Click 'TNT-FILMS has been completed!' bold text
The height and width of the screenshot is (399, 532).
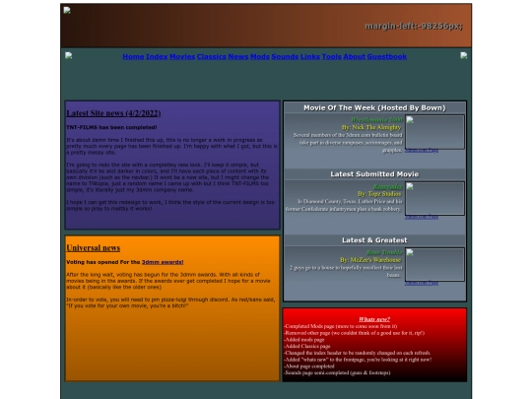pyautogui.click(x=111, y=127)
